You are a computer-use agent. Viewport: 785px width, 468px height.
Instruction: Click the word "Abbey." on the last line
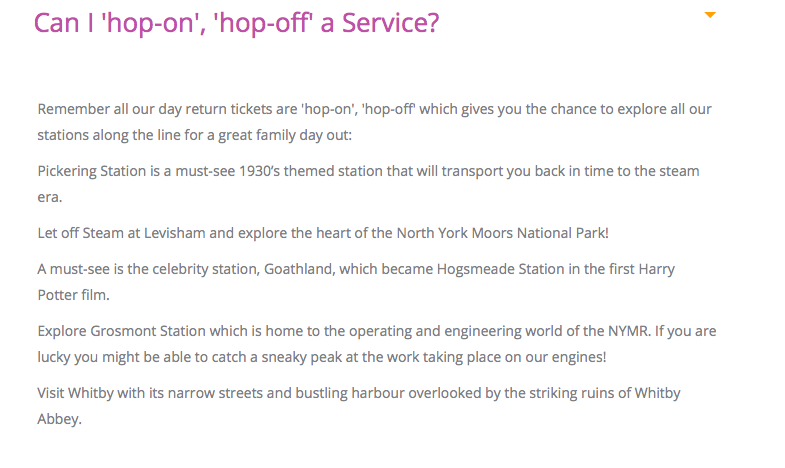(x=59, y=418)
